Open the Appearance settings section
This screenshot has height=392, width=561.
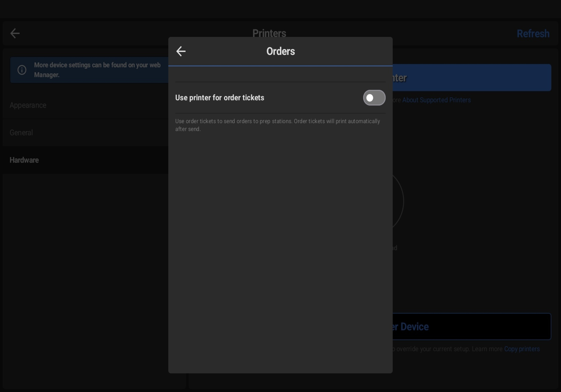(28, 105)
